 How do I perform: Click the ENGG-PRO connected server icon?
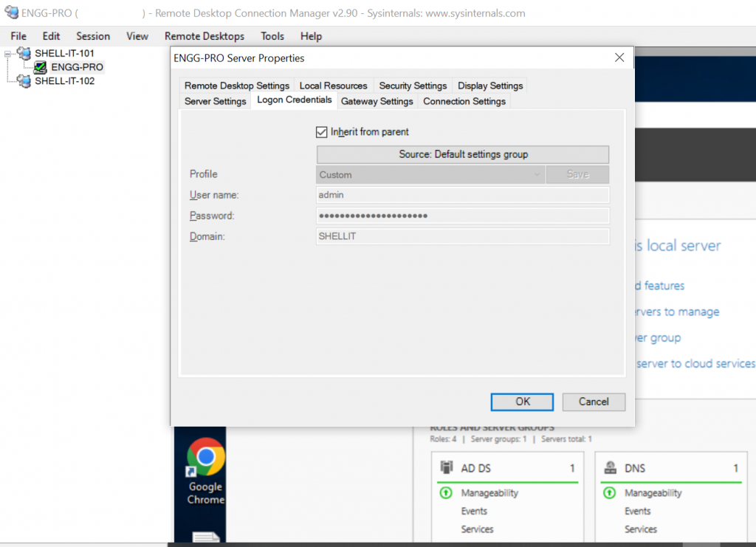[x=41, y=67]
